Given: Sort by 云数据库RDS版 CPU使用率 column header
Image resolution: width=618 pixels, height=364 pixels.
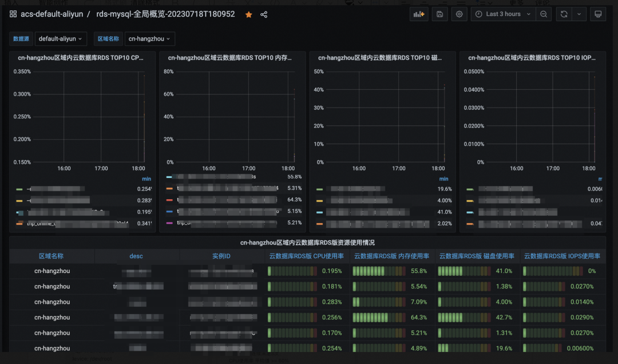Looking at the screenshot, I should [x=307, y=256].
